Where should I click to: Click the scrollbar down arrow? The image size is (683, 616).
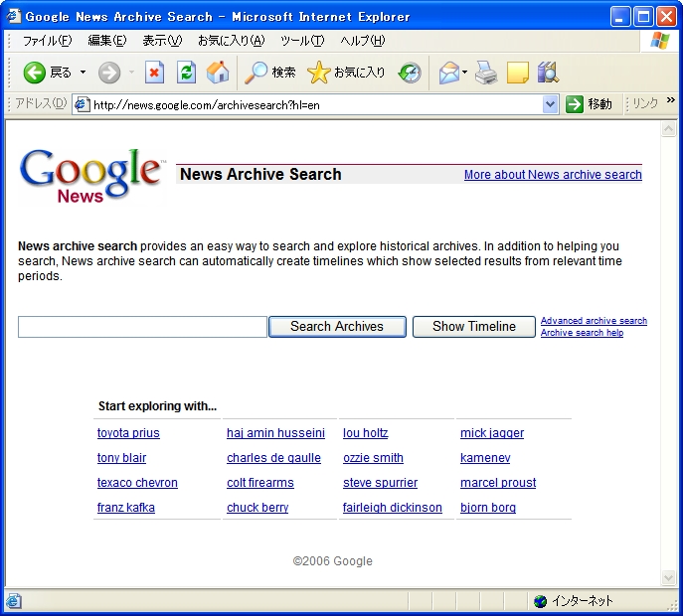(x=668, y=577)
